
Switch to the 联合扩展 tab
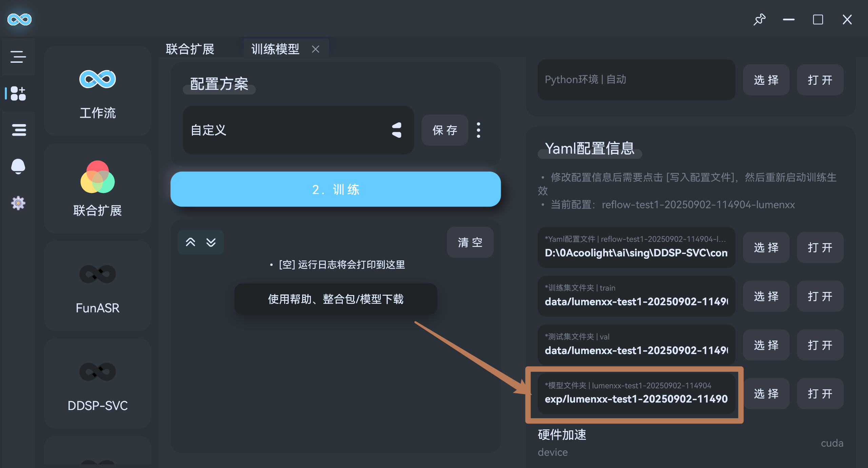click(190, 49)
